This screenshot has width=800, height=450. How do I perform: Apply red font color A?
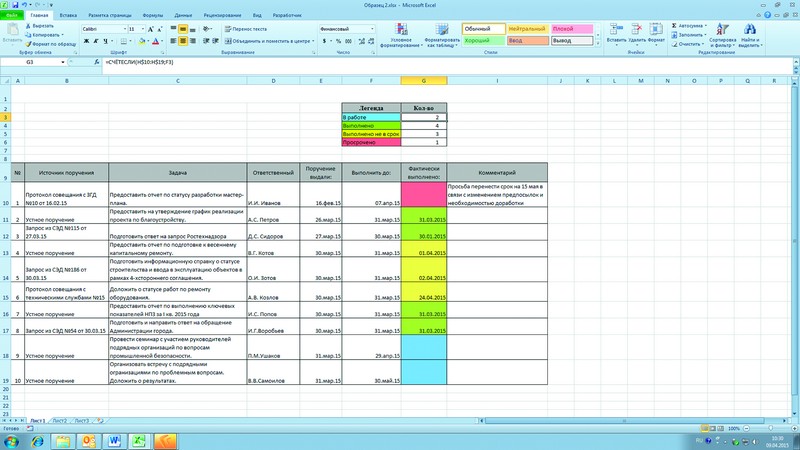tap(155, 41)
